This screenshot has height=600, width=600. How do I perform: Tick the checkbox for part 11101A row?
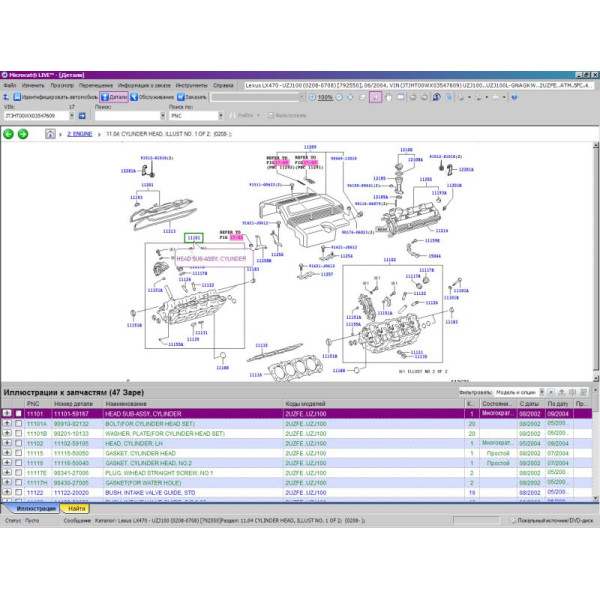point(18,423)
